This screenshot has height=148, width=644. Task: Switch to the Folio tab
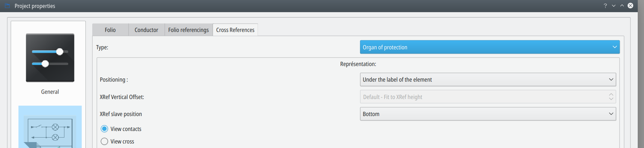click(x=110, y=30)
